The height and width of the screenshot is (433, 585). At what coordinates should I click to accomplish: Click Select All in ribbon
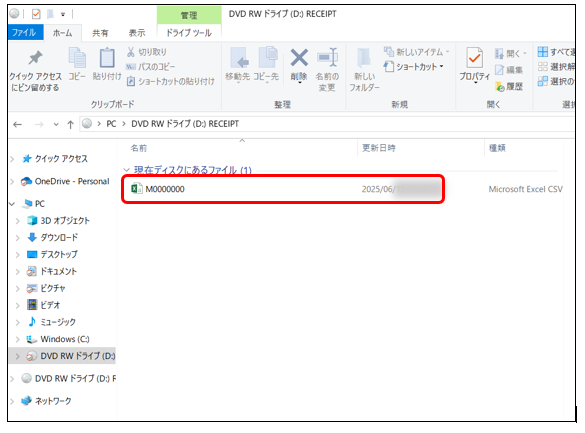[x=556, y=52]
